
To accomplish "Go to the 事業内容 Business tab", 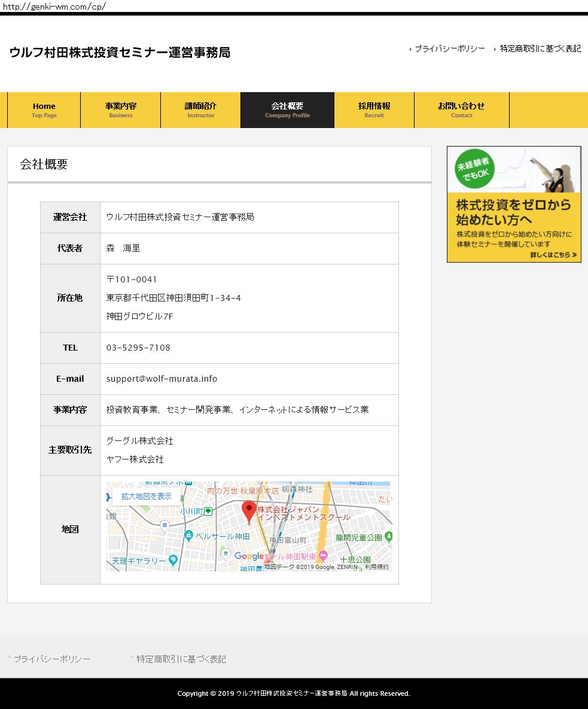I will coord(121,110).
